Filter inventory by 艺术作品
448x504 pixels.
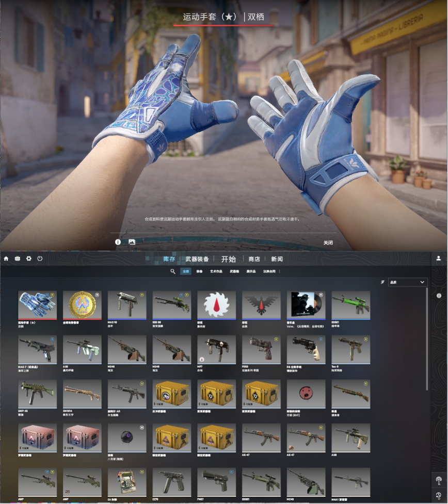216,272
